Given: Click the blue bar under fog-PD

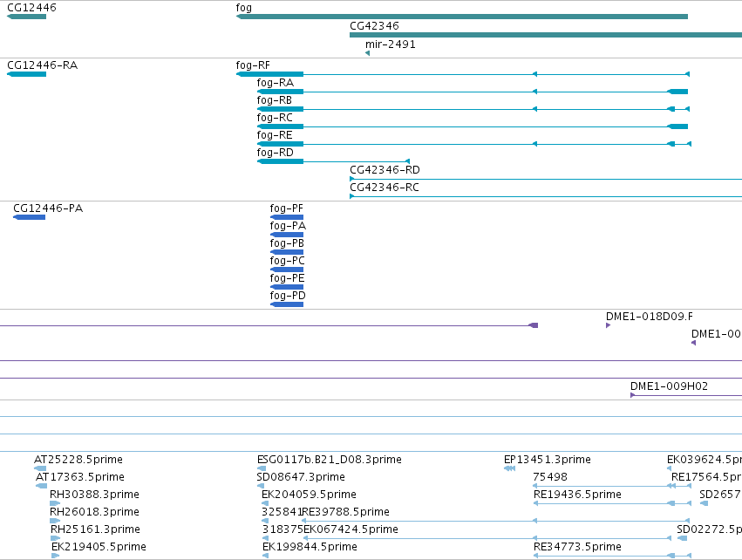Looking at the screenshot, I should pyautogui.click(x=287, y=304).
